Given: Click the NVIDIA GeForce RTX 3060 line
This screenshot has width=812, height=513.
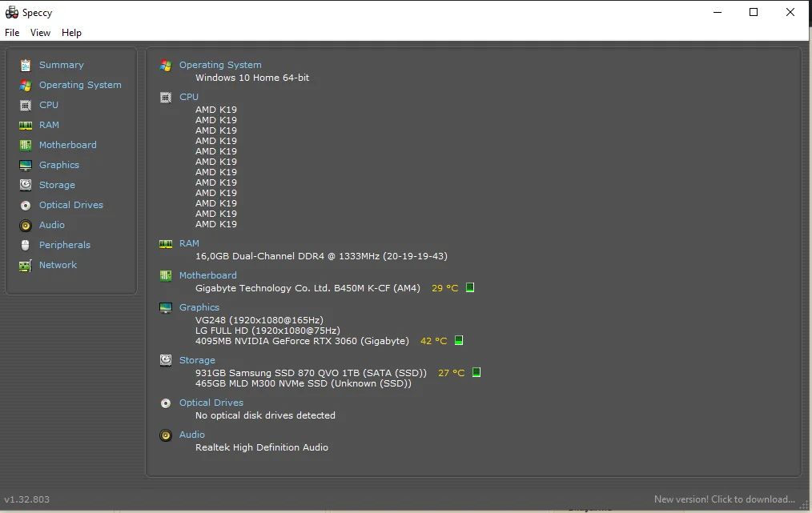Looking at the screenshot, I should point(302,341).
